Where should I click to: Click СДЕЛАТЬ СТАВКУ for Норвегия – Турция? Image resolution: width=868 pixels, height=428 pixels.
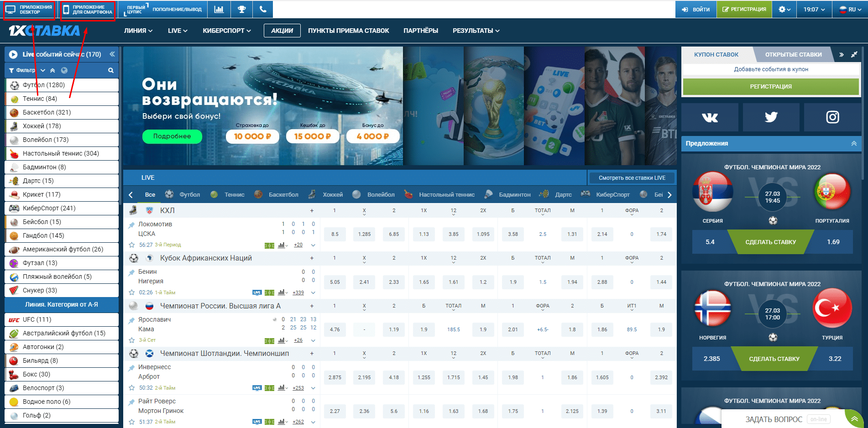(x=774, y=359)
